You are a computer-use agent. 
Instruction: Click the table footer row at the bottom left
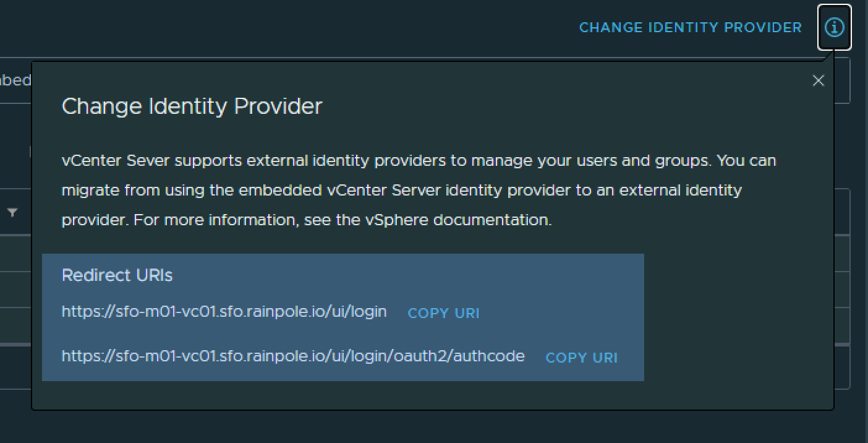tap(15, 366)
